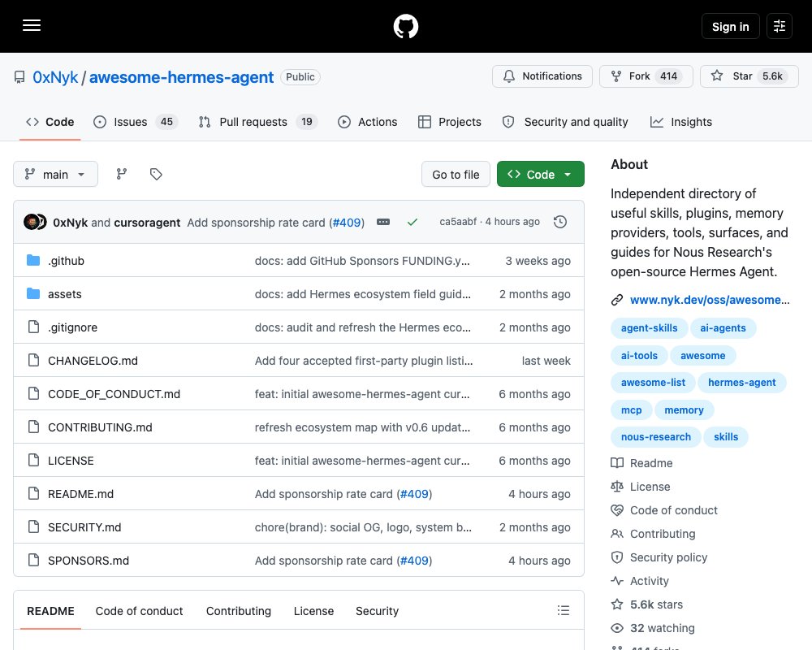This screenshot has width=812, height=650.
Task: Click the memory topic tag
Action: (684, 410)
